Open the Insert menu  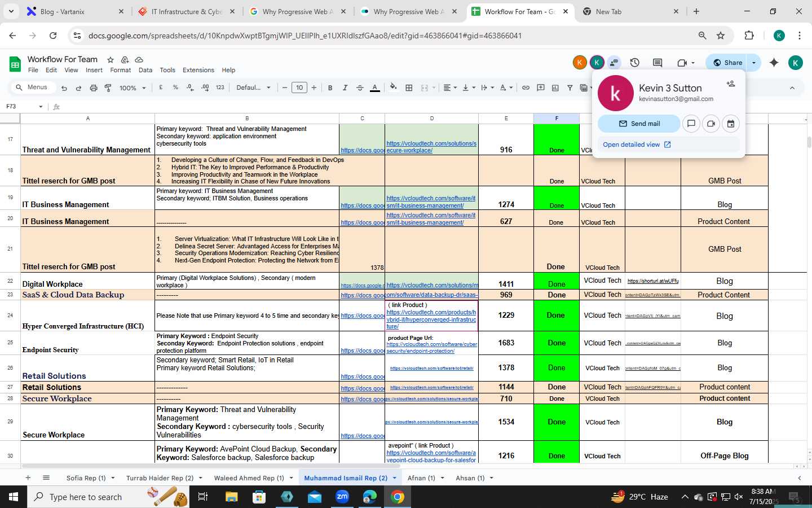click(x=94, y=70)
